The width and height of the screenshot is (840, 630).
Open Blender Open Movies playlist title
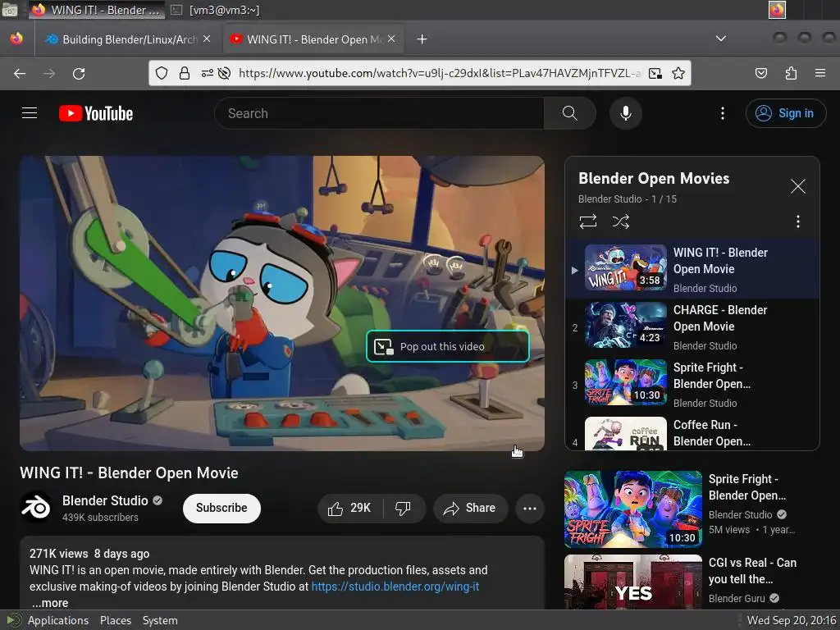pyautogui.click(x=654, y=178)
